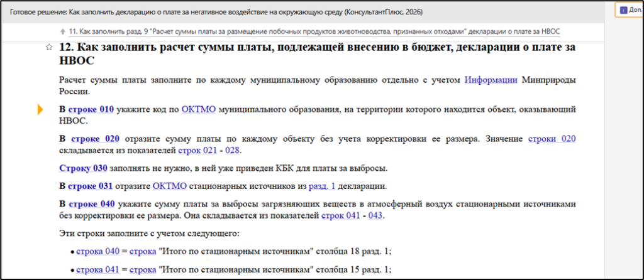644x280 pixels.
Task: Open the "строк 041" link
Action: (x=340, y=216)
